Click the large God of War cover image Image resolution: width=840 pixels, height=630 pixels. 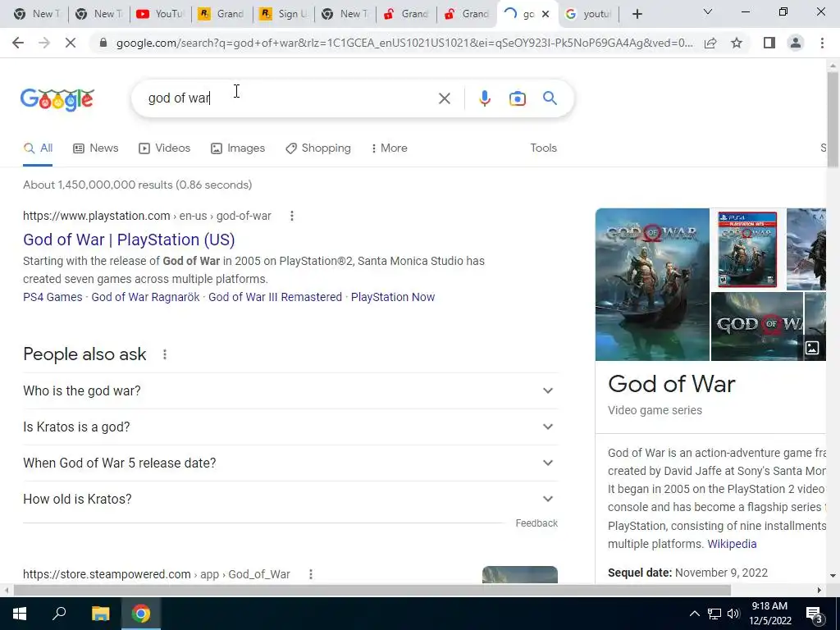(x=652, y=285)
